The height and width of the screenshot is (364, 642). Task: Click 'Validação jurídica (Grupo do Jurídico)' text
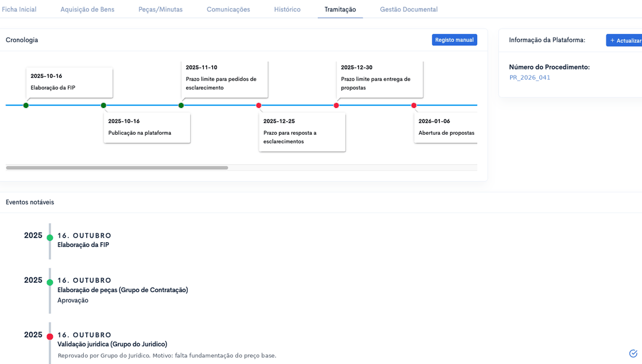pos(112,344)
